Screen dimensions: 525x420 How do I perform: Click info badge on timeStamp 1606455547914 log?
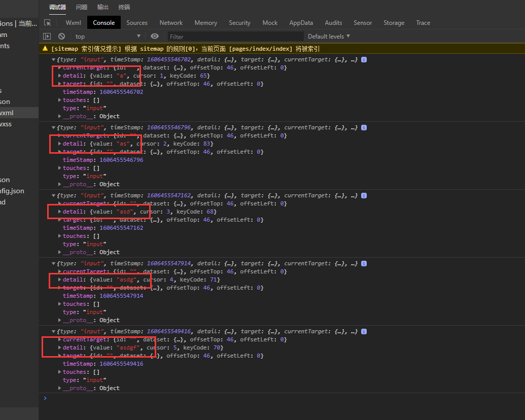point(364,264)
